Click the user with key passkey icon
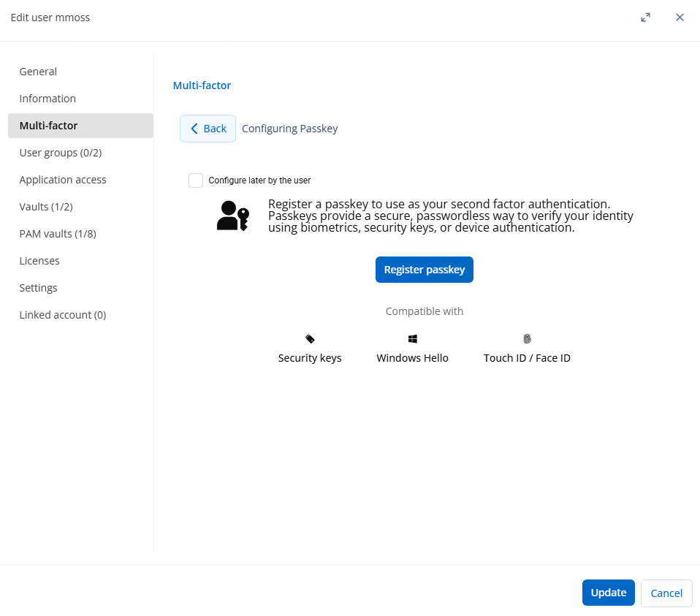 (x=233, y=216)
